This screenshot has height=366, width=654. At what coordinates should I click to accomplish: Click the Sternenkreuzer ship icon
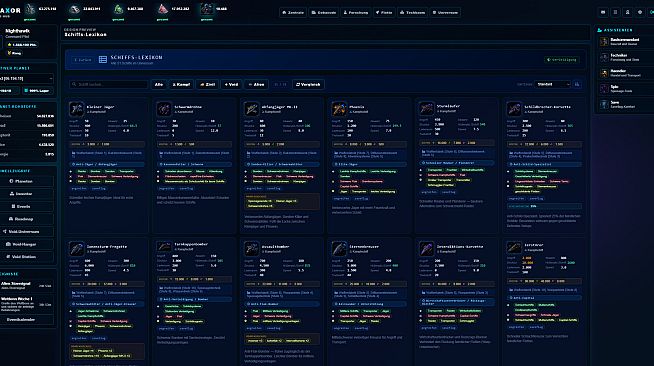[x=339, y=249]
